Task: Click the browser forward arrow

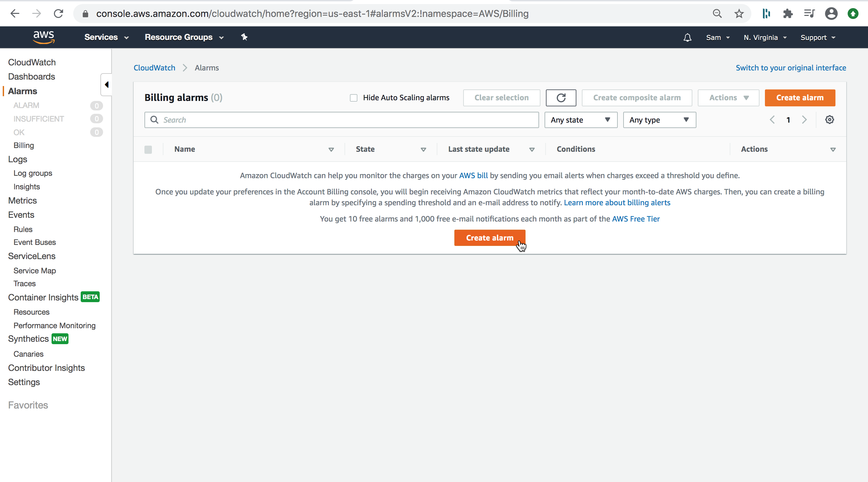Action: 37,14
